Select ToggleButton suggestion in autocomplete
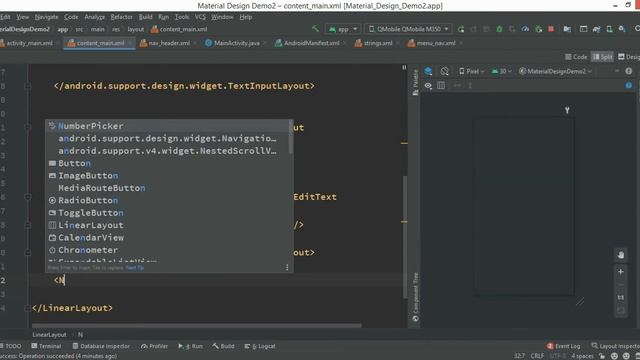Screen dimensions: 640x360 169,213
